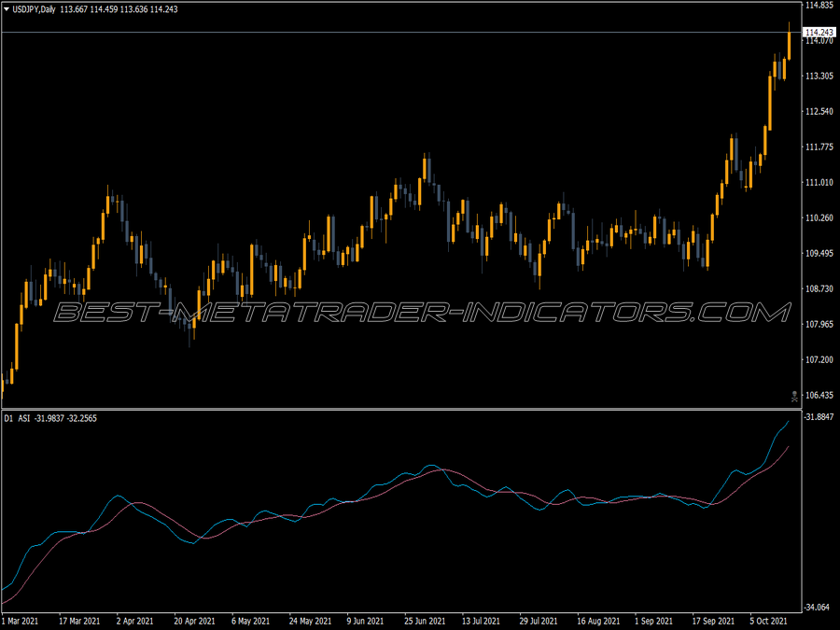
Task: Click the -34.064 indicator scale label
Action: click(x=818, y=607)
